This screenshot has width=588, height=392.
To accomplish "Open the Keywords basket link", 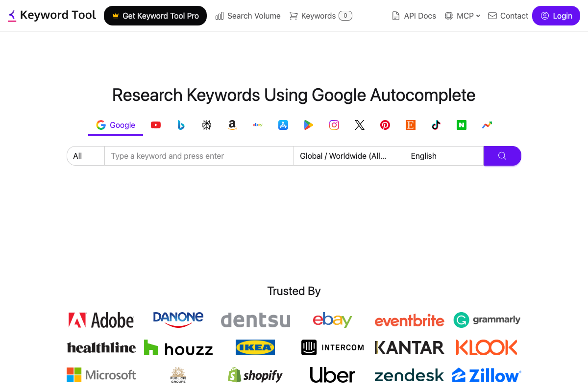I will 320,16.
